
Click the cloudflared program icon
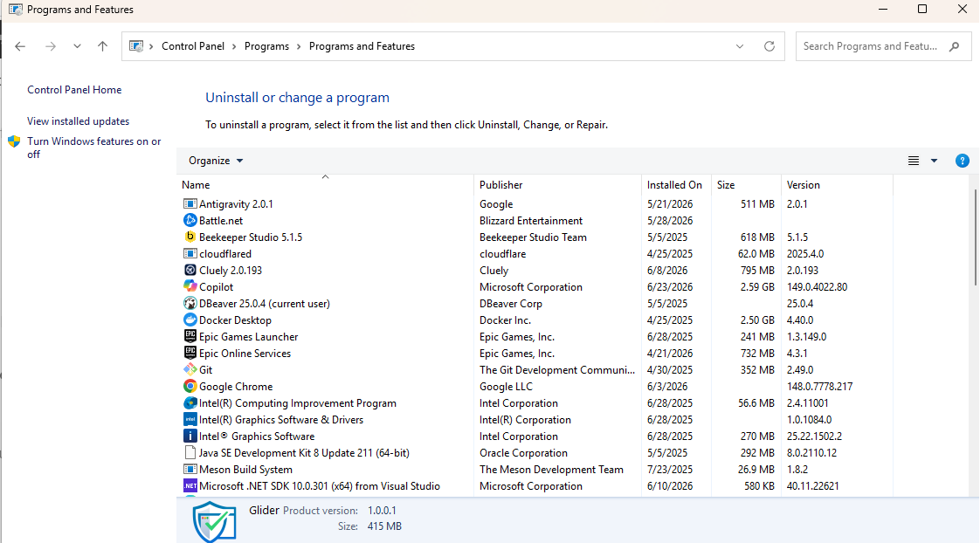[x=190, y=254]
